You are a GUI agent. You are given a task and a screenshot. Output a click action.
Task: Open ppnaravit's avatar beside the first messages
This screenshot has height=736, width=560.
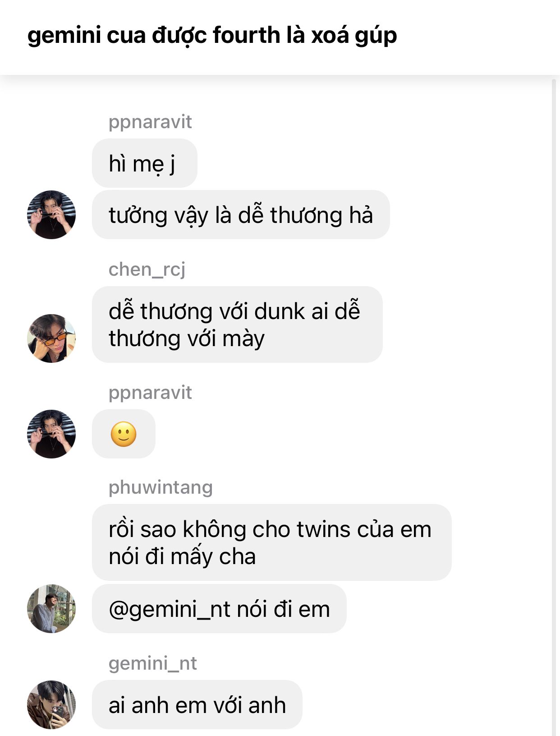pyautogui.click(x=51, y=215)
